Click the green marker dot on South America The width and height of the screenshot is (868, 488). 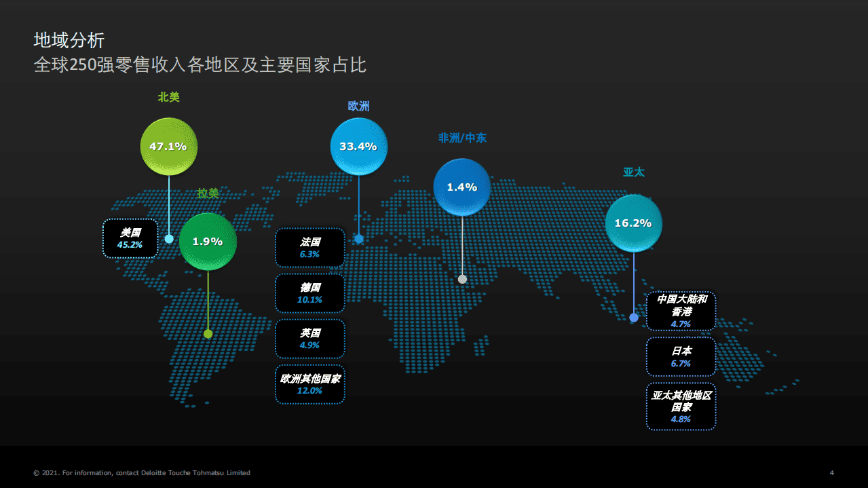coord(208,333)
